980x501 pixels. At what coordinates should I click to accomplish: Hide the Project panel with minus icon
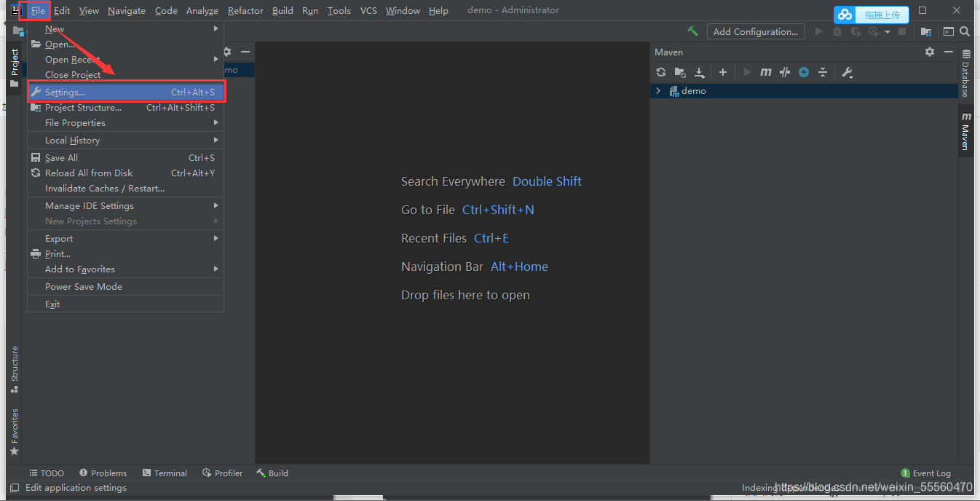pyautogui.click(x=245, y=52)
